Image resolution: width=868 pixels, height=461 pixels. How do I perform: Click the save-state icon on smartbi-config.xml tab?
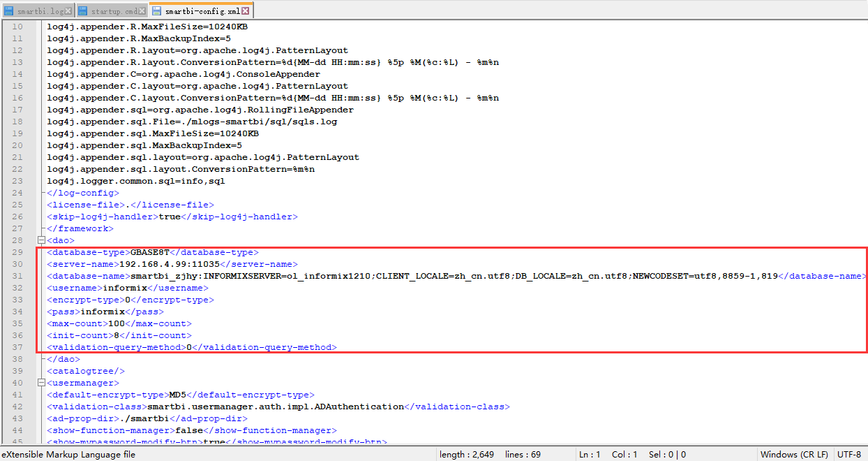click(x=157, y=11)
